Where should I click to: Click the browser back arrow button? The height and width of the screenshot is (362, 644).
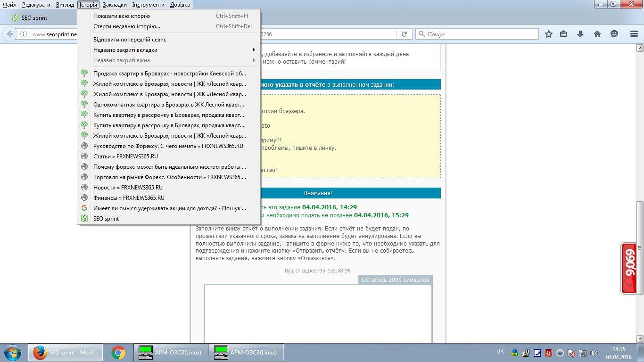pyautogui.click(x=10, y=34)
